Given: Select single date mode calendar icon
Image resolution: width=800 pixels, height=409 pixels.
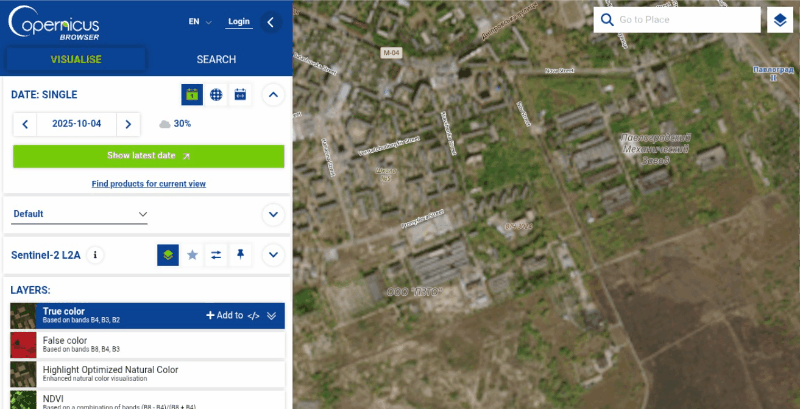Looking at the screenshot, I should (192, 95).
